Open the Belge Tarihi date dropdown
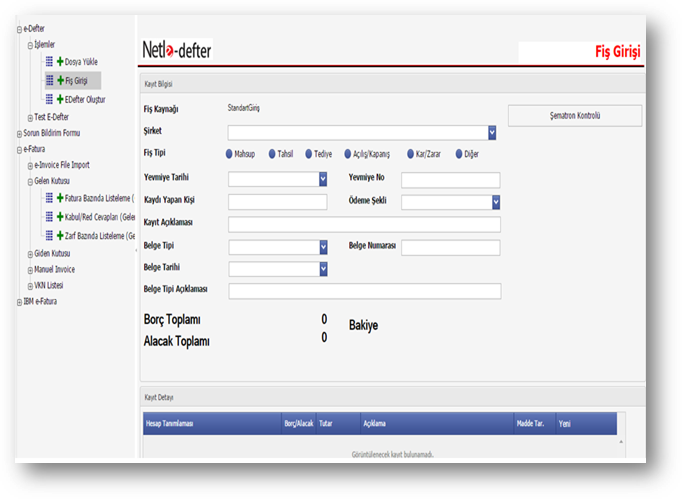Screen dimensions: 682x499 323,269
